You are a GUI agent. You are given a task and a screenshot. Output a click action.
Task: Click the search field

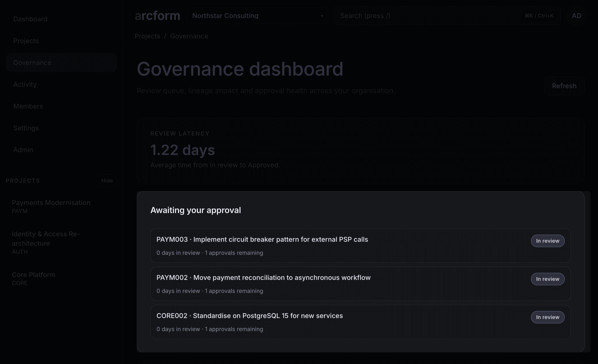pos(413,15)
